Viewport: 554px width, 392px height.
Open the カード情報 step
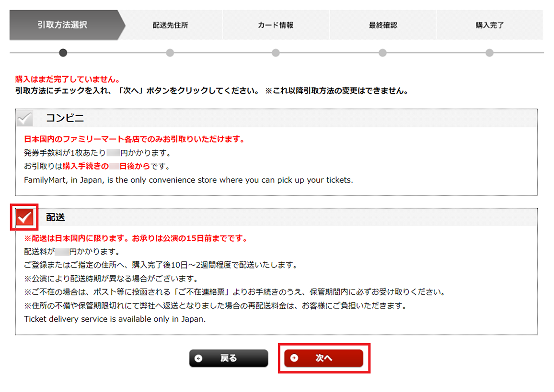275,25
